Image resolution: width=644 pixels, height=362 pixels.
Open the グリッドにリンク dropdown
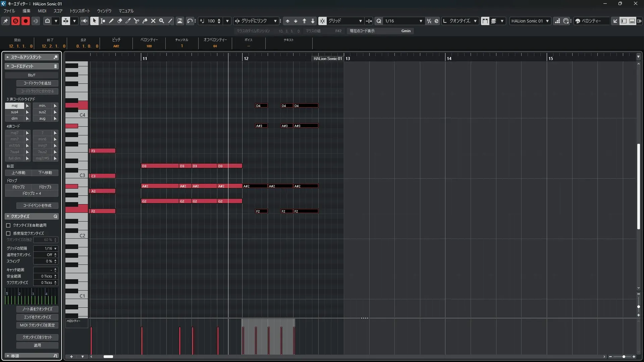275,21
